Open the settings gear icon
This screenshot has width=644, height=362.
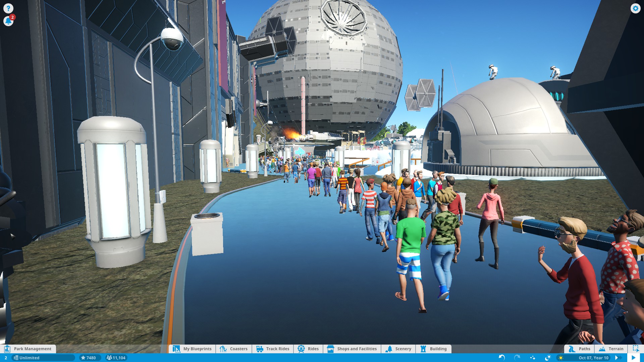(x=635, y=8)
